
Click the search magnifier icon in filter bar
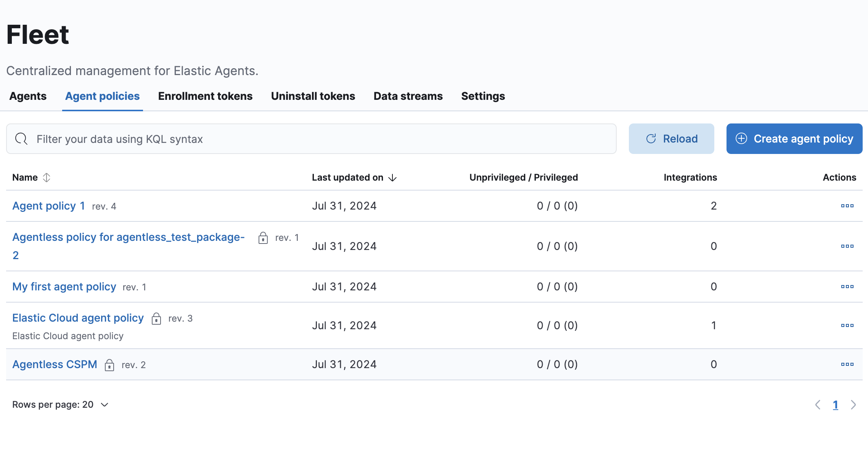pos(21,139)
